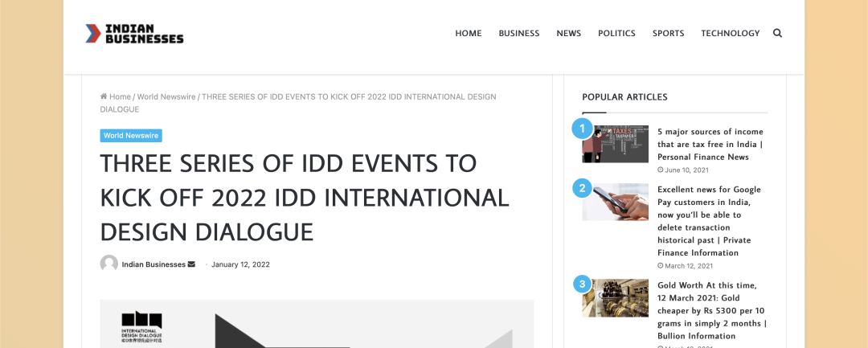Click the International Design Dialogue banner image
868x348 pixels.
(x=317, y=324)
